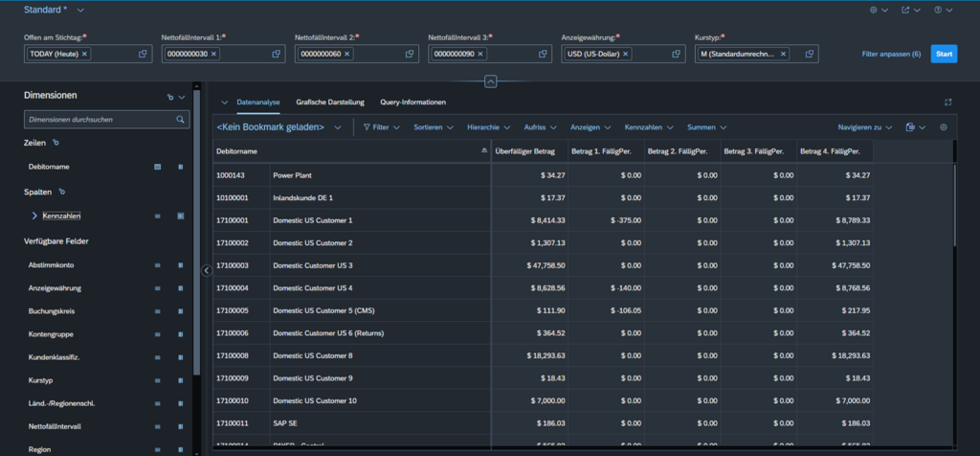The image size is (980, 456).
Task: Open the share menu at top
Action: click(x=911, y=10)
